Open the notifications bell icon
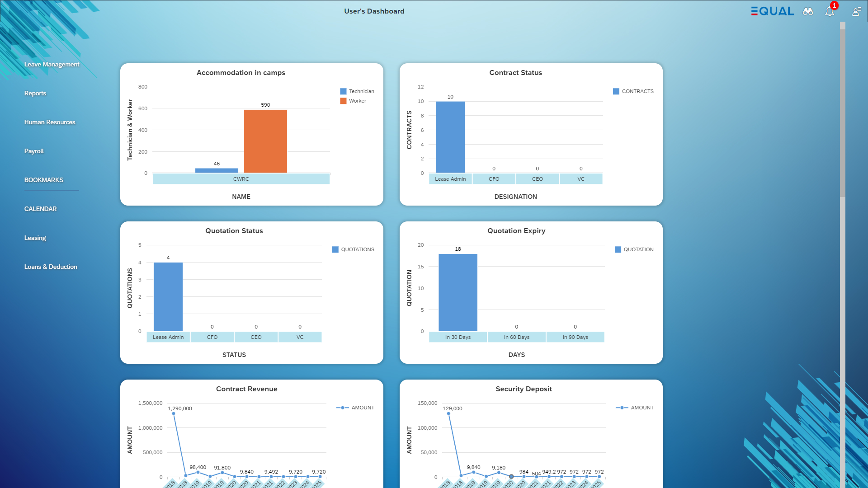This screenshot has width=868, height=488. click(x=830, y=12)
